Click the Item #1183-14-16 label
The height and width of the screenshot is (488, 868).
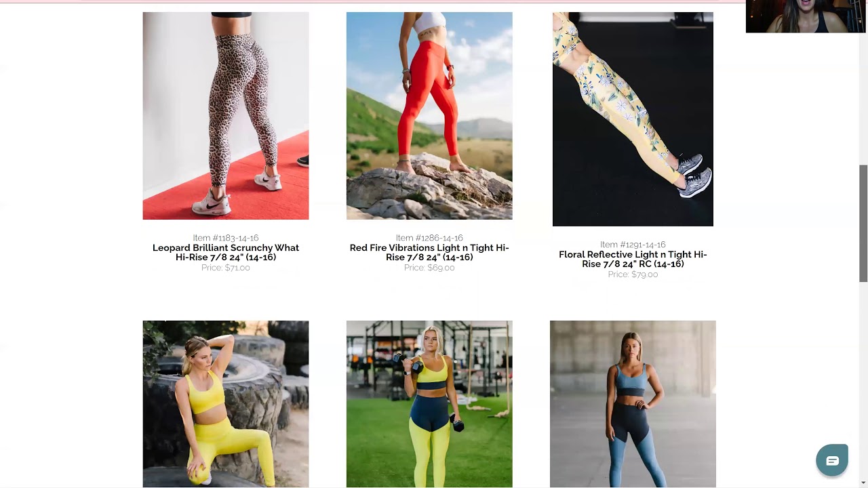pos(226,238)
